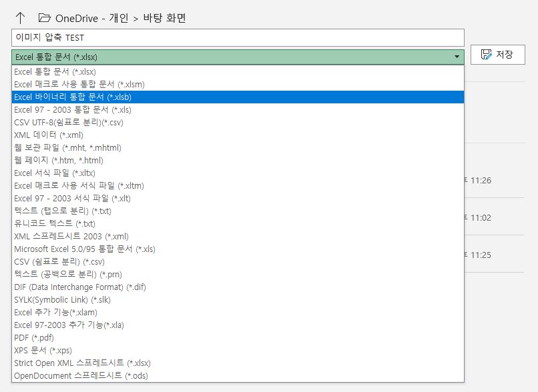Choose 웹 페이지 (*.htm, *.html)
This screenshot has height=392, width=538.
(x=238, y=161)
